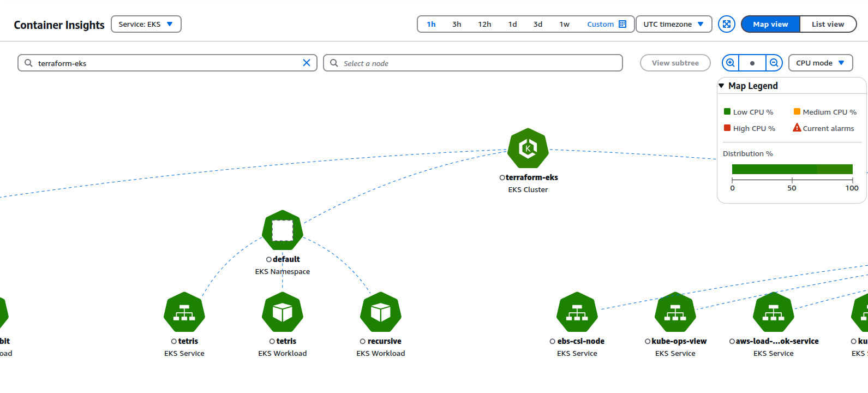Click the Low CPU % green swatch
This screenshot has height=393, width=868.
coord(727,111)
